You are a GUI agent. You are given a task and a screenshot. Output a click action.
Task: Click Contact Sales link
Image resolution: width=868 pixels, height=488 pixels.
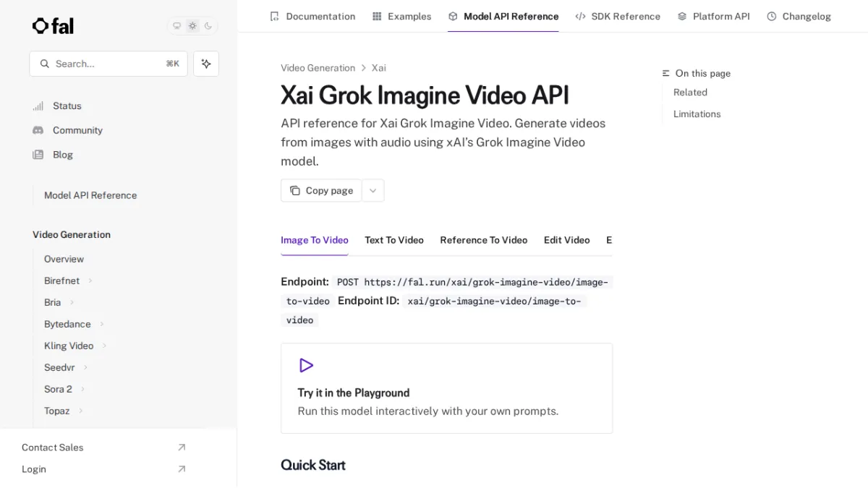[x=52, y=448]
